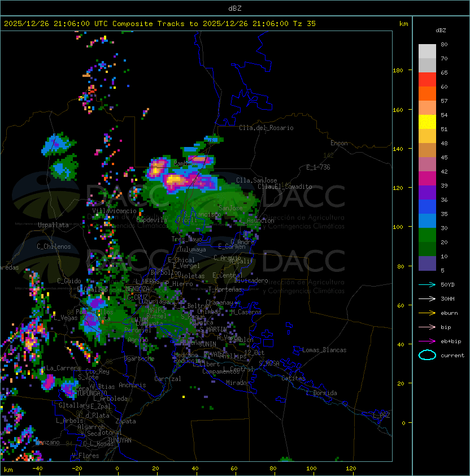
Task: Click the cyan 50YD track arrow in legend
Action: [x=427, y=285]
